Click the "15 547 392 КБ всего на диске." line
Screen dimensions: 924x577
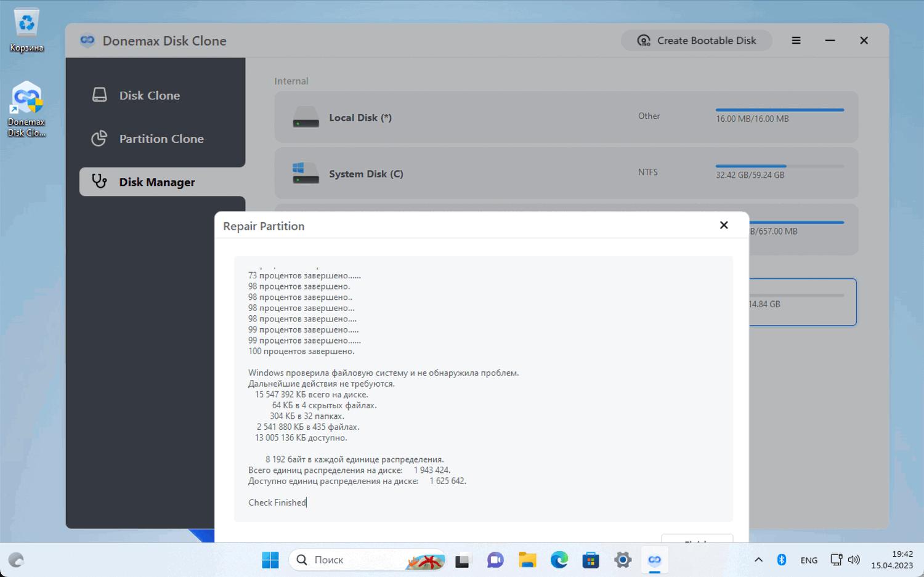tap(312, 395)
